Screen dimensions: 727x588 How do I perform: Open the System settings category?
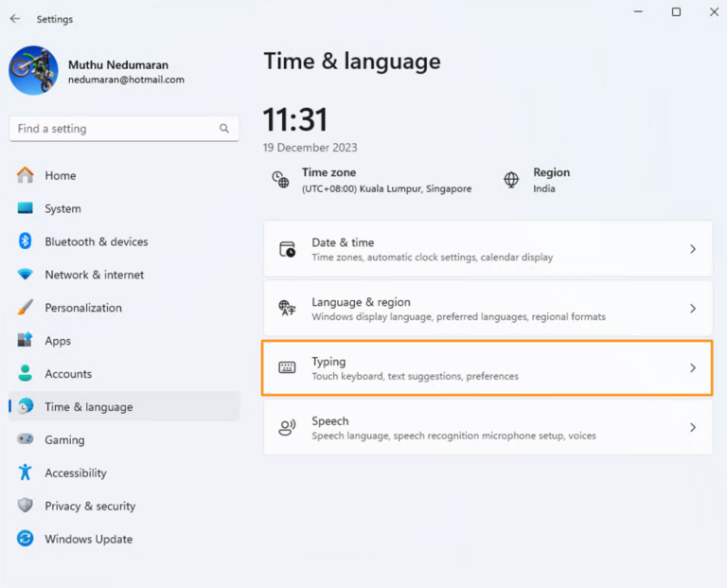pos(62,208)
